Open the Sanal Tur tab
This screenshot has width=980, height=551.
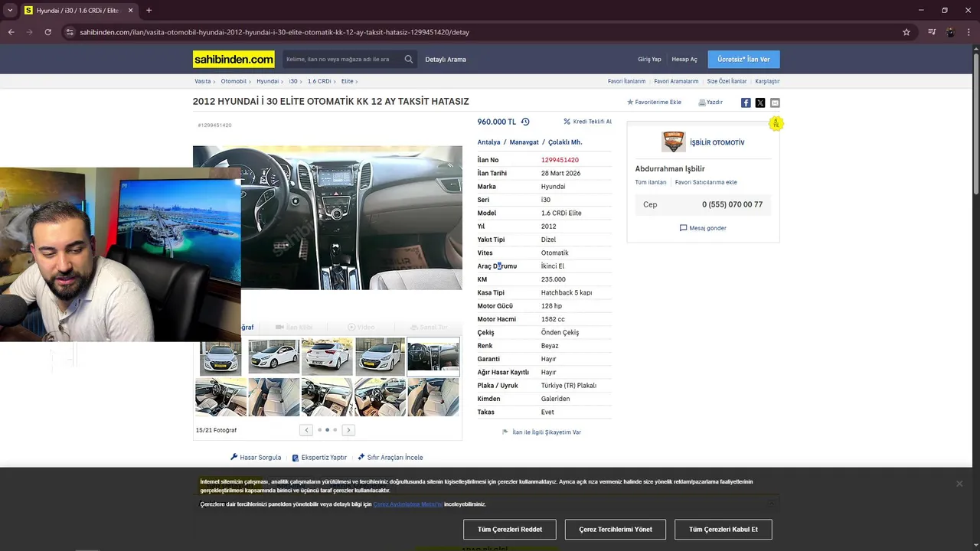(429, 327)
